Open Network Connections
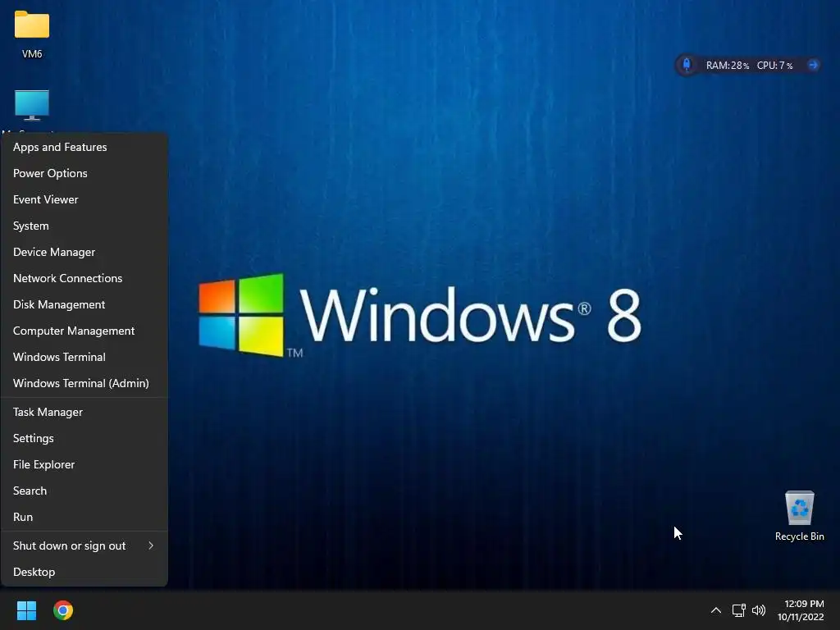Screen dimensions: 840x630 (84, 278)
